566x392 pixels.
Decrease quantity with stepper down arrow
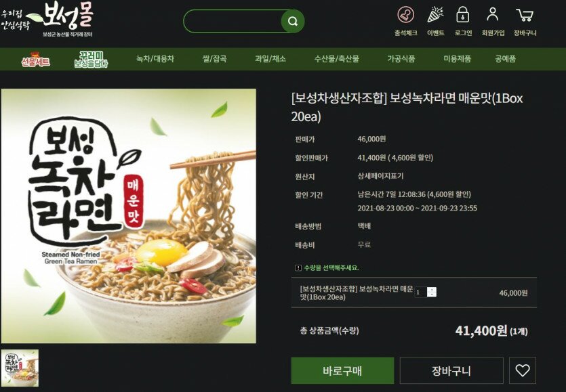(x=432, y=295)
